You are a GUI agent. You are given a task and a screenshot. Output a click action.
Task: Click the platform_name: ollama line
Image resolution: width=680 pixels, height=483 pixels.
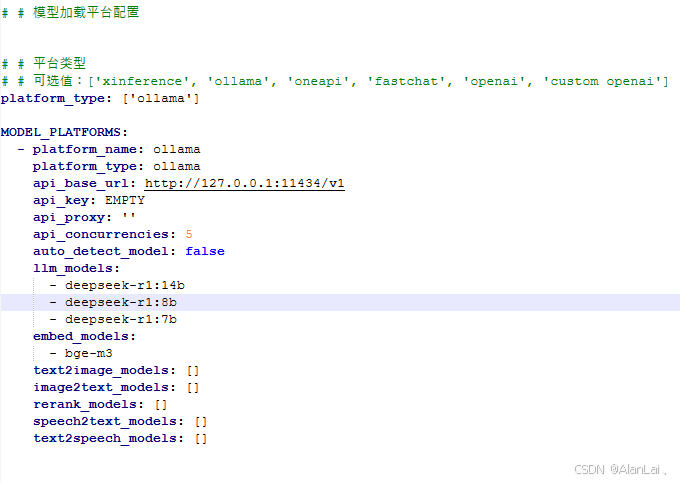click(116, 150)
